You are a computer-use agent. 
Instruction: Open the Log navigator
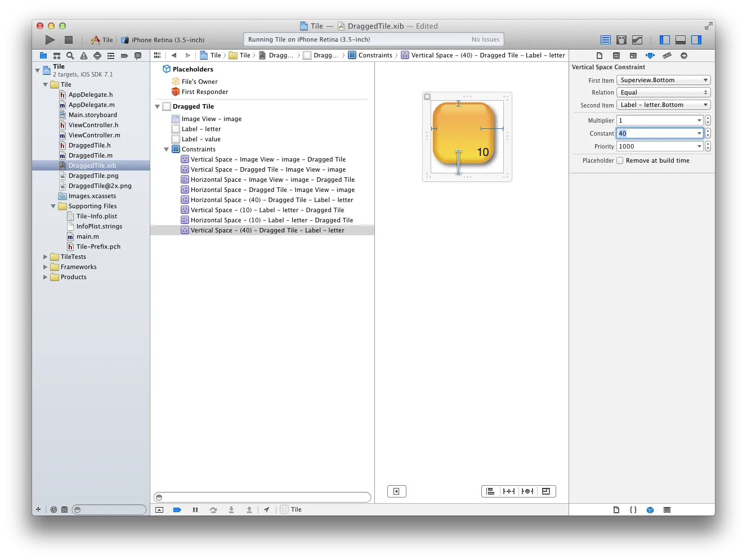click(138, 56)
